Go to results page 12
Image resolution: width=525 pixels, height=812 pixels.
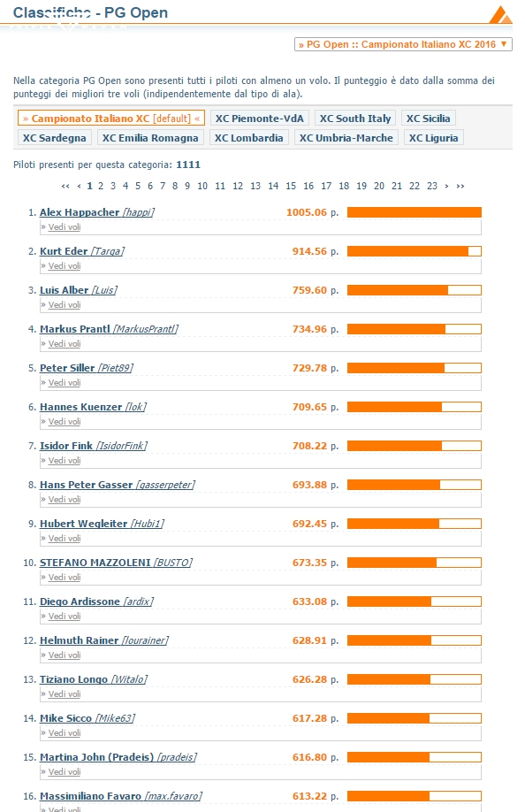(x=238, y=186)
